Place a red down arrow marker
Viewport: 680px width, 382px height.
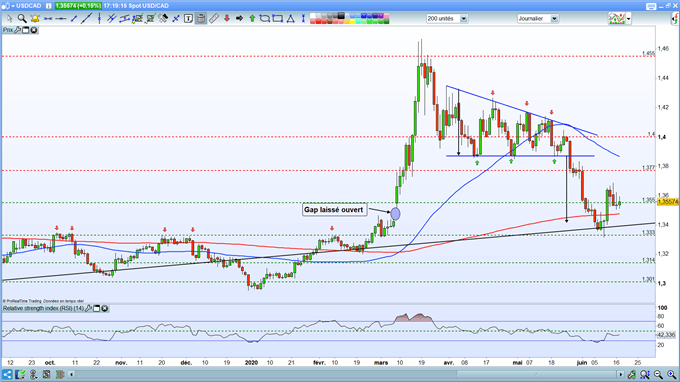(226, 18)
